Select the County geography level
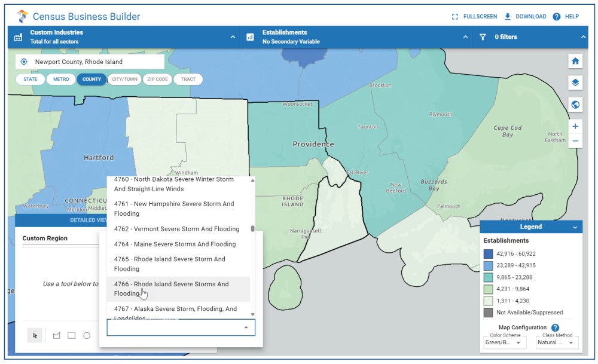Image resolution: width=598 pixels, height=364 pixels. [91, 79]
